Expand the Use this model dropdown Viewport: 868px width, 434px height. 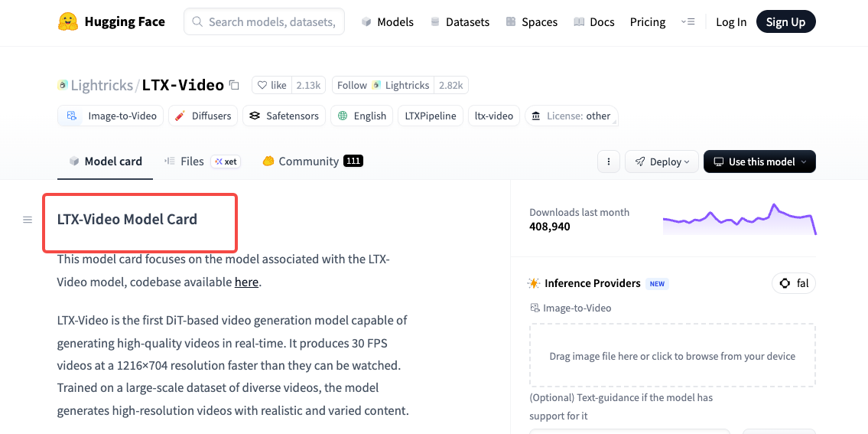tap(759, 162)
